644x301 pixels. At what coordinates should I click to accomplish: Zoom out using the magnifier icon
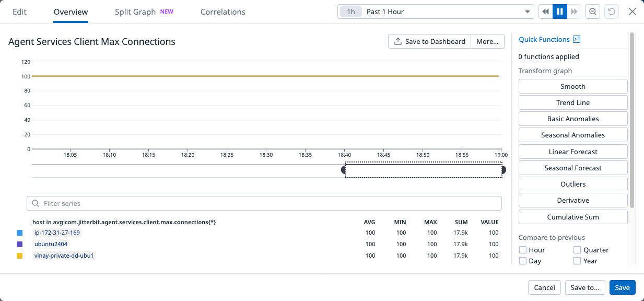pos(592,11)
